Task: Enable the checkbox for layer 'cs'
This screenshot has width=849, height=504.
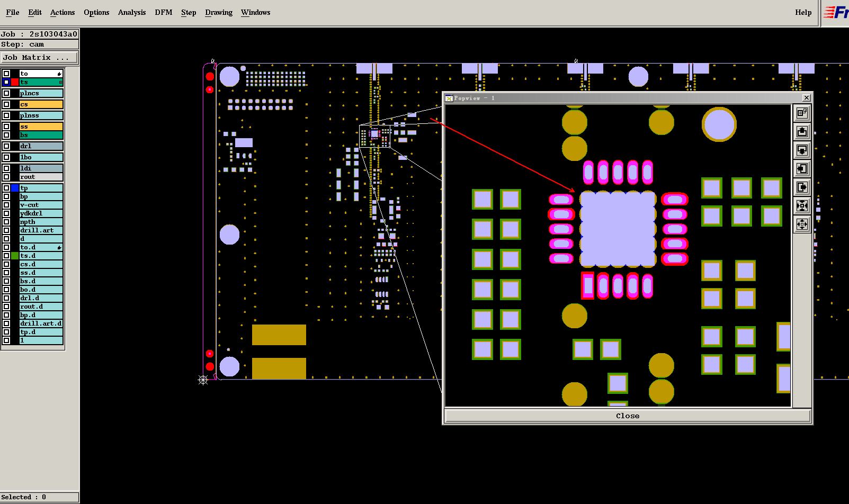Action: click(x=6, y=104)
